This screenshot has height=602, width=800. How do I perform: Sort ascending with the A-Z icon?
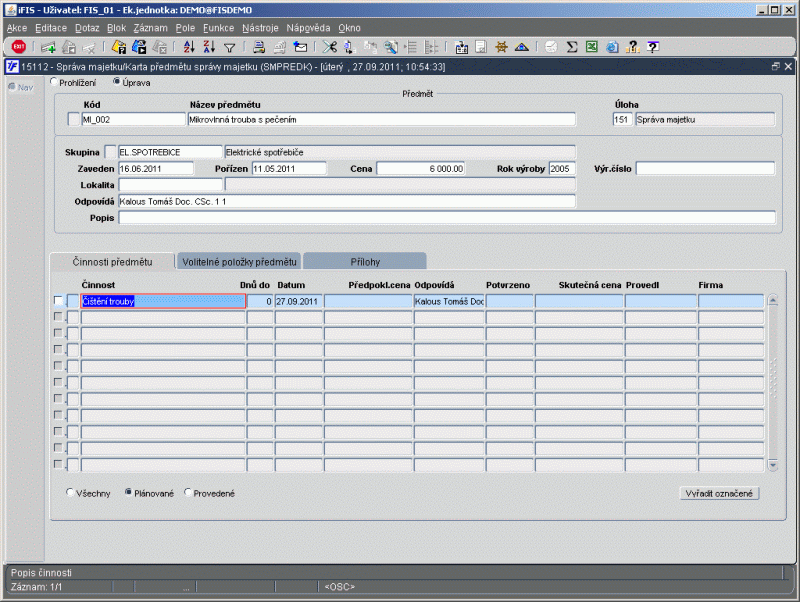(x=189, y=47)
